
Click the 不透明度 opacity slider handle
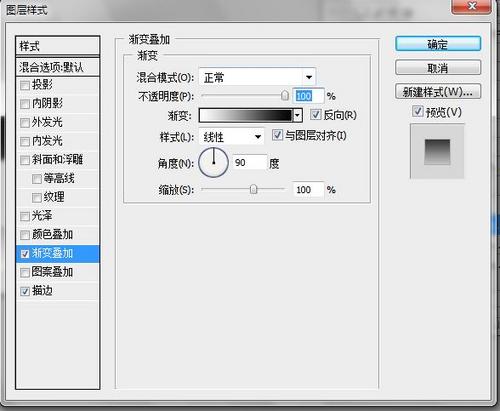[x=284, y=96]
